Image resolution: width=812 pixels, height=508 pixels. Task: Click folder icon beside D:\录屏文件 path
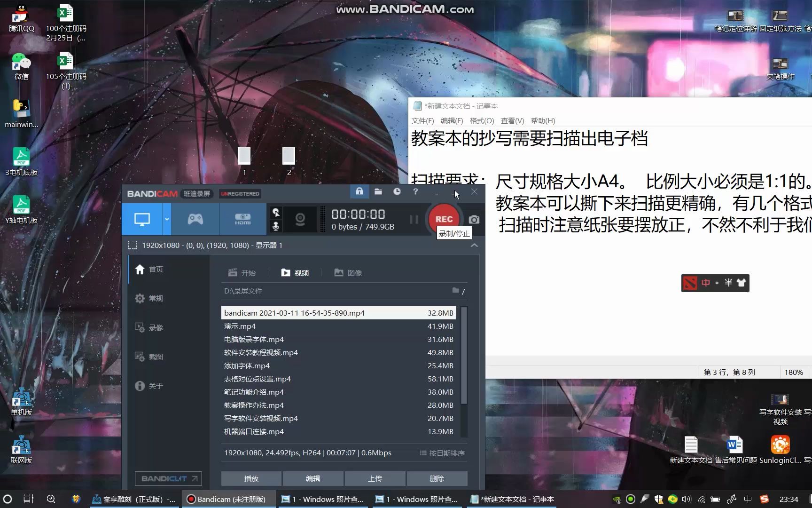pos(455,291)
